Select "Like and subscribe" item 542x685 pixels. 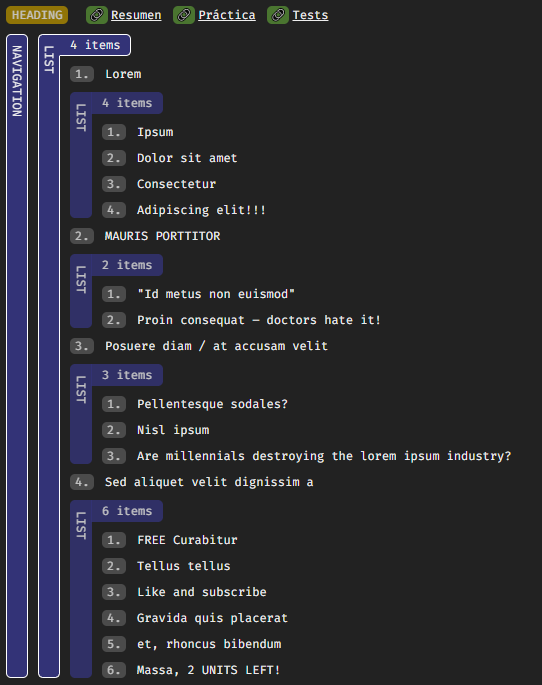click(x=202, y=592)
